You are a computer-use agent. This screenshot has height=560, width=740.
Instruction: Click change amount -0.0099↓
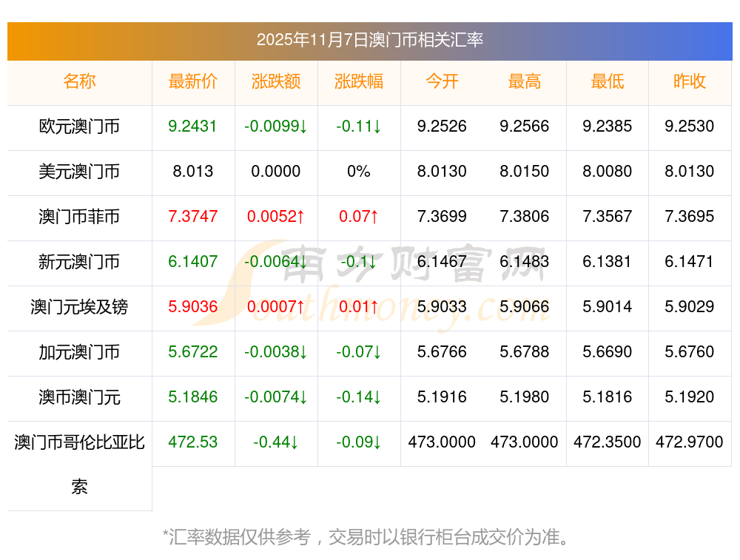click(276, 126)
